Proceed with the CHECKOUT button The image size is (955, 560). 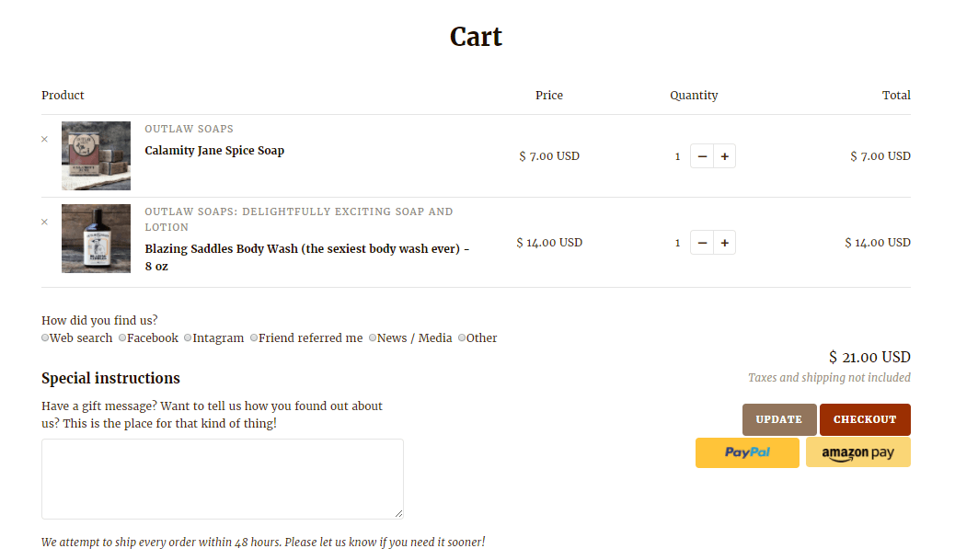point(865,419)
